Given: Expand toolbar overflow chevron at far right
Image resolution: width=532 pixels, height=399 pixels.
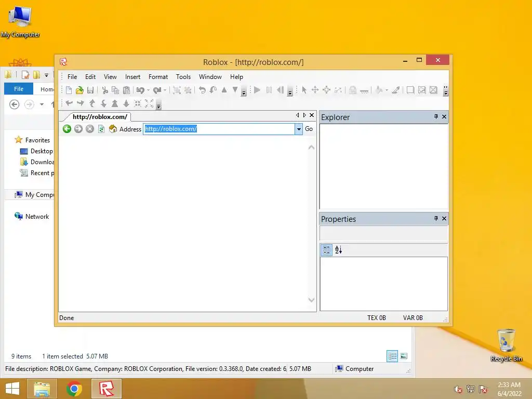Looking at the screenshot, I should (x=446, y=90).
